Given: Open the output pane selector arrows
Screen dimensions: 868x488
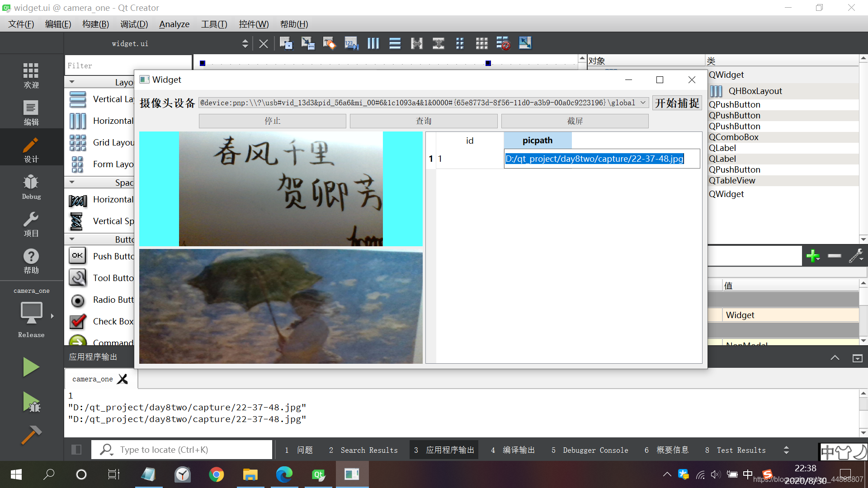Looking at the screenshot, I should [786, 450].
